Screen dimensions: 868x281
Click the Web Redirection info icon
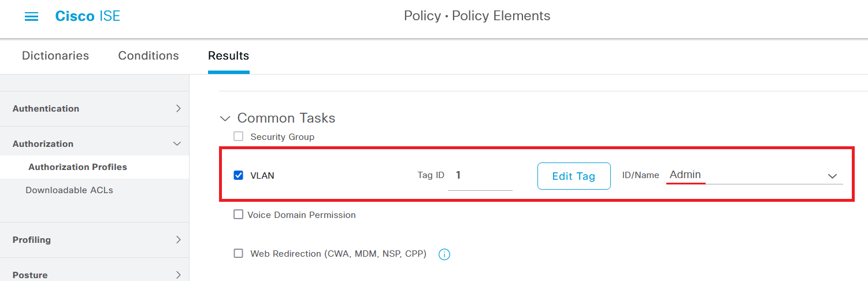click(444, 254)
